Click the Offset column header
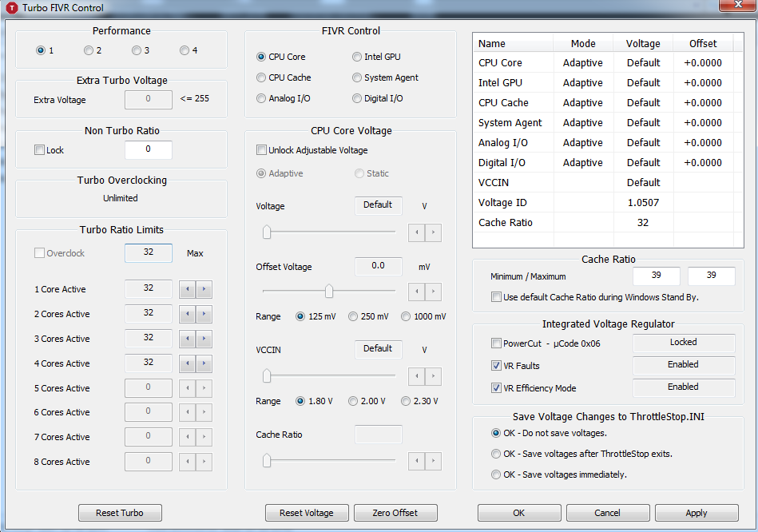This screenshot has height=532, width=758. click(703, 43)
